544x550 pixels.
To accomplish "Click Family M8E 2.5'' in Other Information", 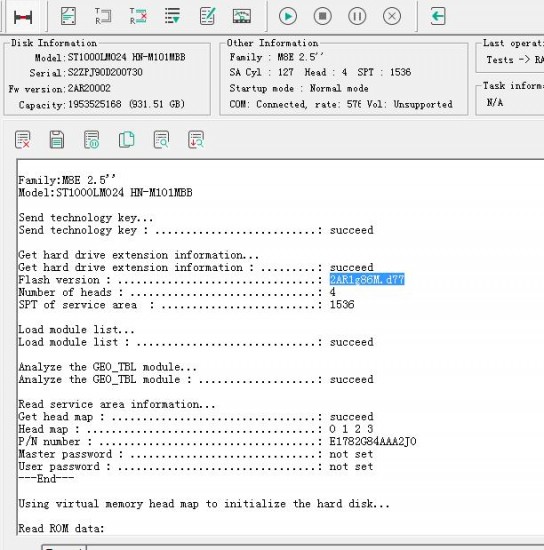I will [x=276, y=57].
